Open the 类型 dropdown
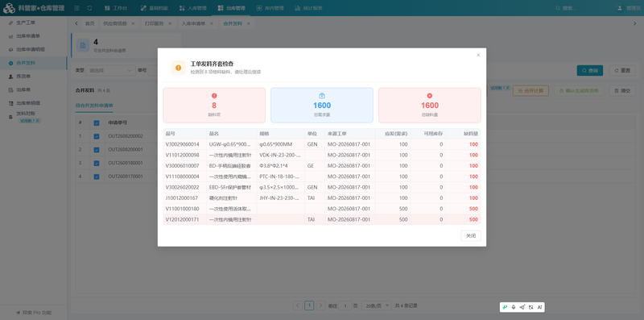The width and height of the screenshot is (644, 320). (110, 70)
